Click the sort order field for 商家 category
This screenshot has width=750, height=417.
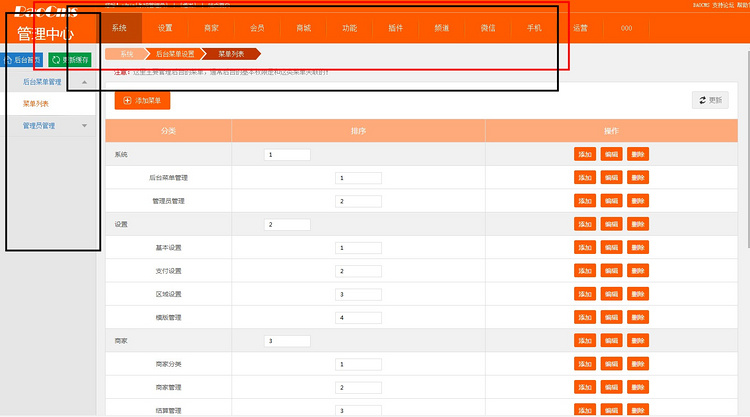[x=287, y=341]
